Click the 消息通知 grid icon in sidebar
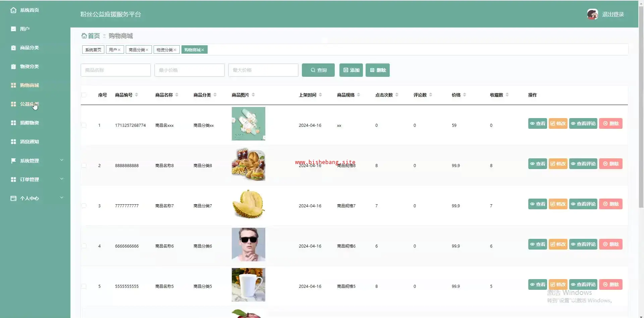Image resolution: width=644 pixels, height=318 pixels. 13,142
